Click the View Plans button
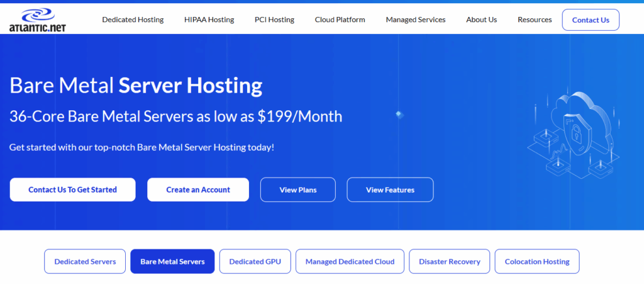The height and width of the screenshot is (284, 644). [x=297, y=190]
